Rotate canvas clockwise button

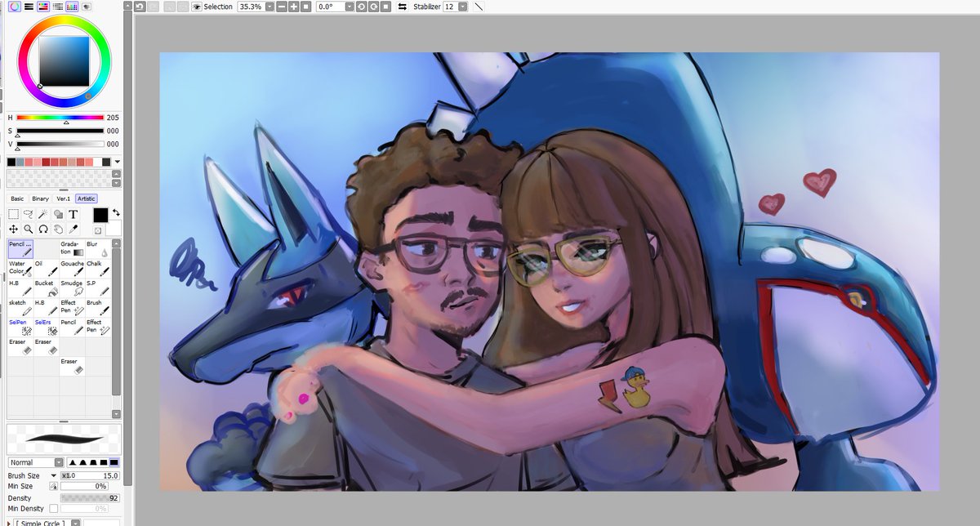pyautogui.click(x=373, y=7)
